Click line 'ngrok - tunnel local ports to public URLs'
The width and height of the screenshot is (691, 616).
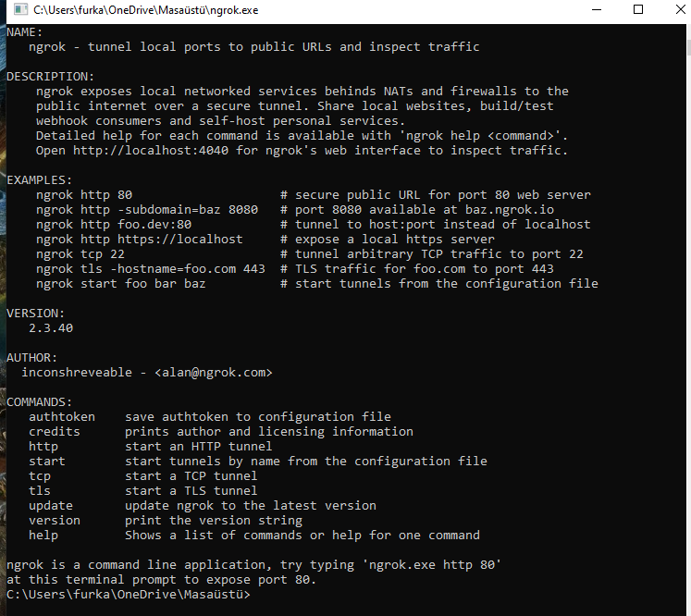pyautogui.click(x=254, y=47)
